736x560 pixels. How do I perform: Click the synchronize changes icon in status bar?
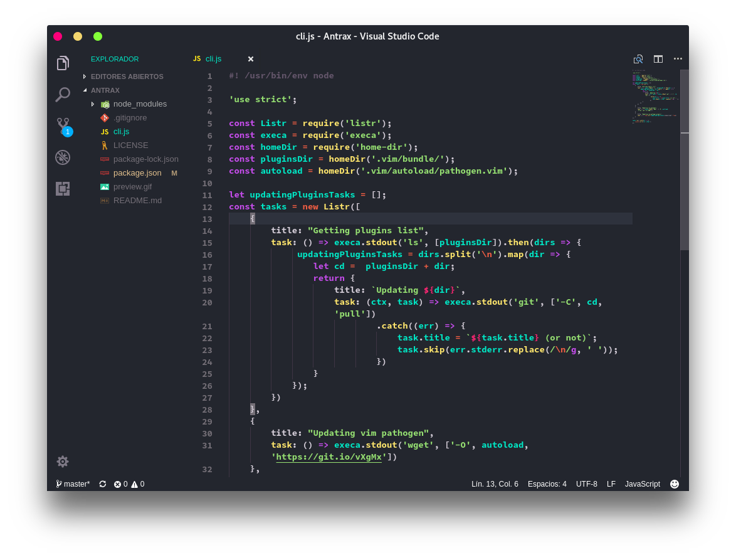tap(103, 484)
